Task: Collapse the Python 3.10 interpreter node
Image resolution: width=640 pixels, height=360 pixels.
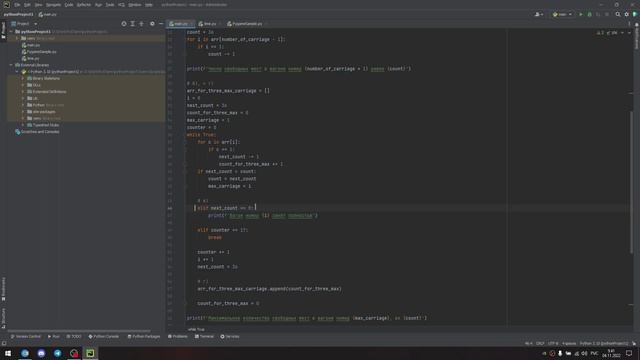Action: point(18,72)
